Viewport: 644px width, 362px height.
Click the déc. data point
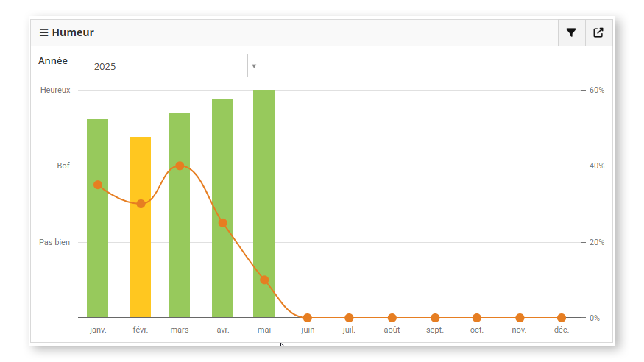coord(562,318)
